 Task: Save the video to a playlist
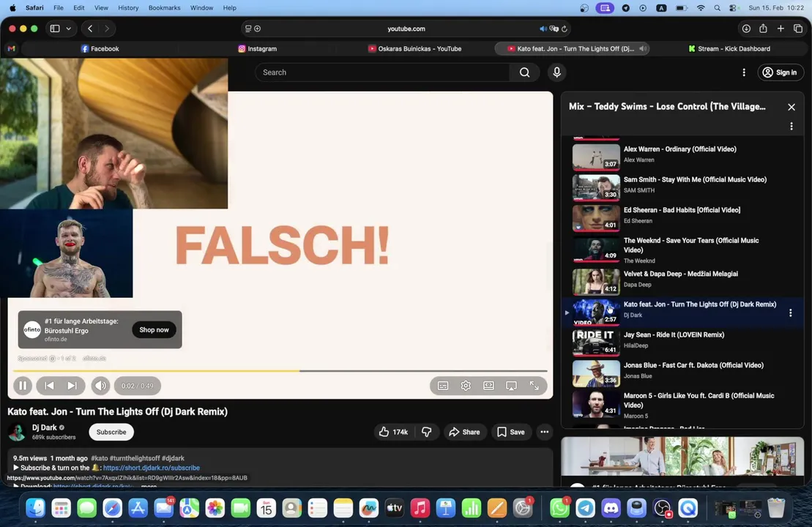511,432
